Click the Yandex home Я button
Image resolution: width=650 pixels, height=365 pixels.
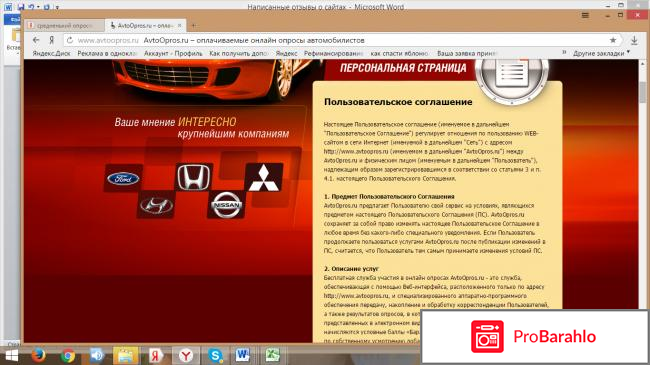coord(51,40)
